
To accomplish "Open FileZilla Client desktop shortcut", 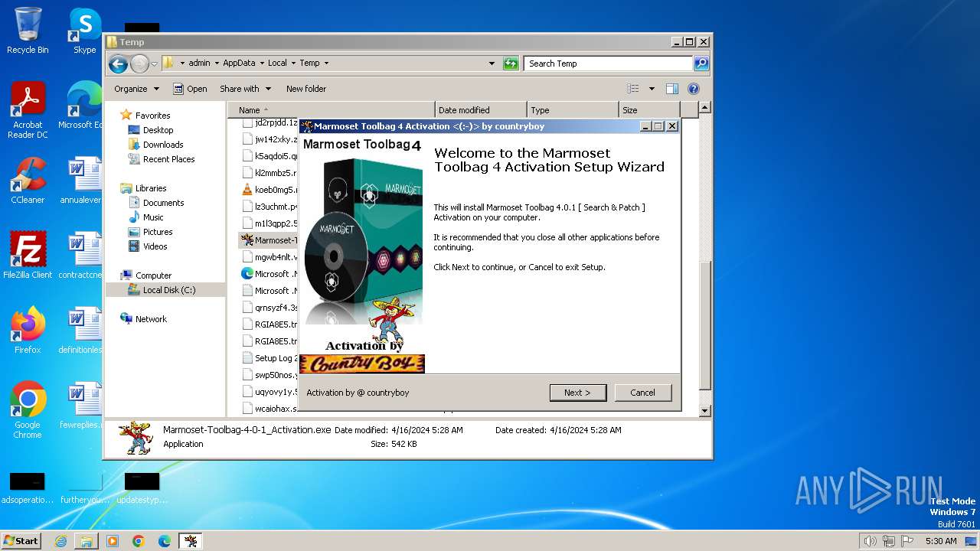I will point(28,256).
